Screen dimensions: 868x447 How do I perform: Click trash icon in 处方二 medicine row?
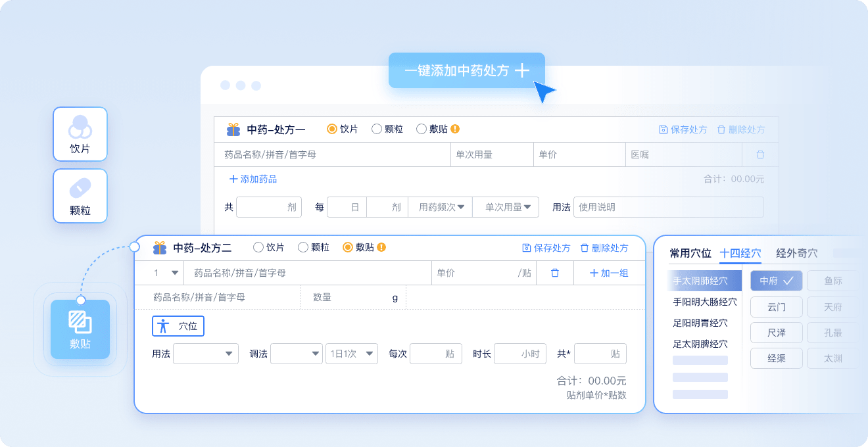tap(555, 273)
